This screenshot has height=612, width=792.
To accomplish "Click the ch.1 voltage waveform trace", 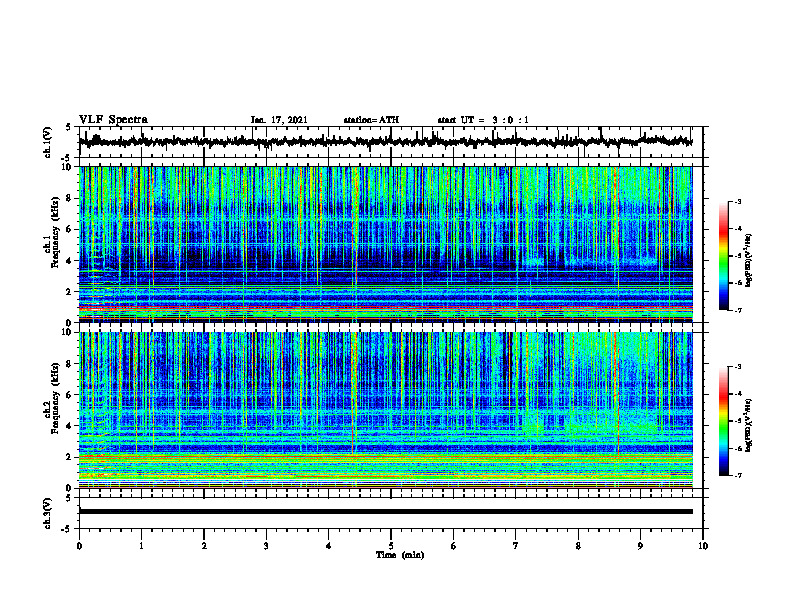I will tap(385, 142).
